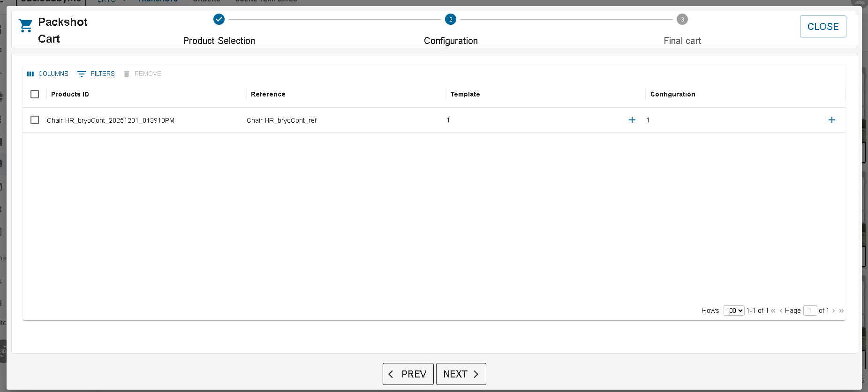Click the shopping cart icon beside Packshot Cart
This screenshot has height=392, width=868.
pos(25,25)
